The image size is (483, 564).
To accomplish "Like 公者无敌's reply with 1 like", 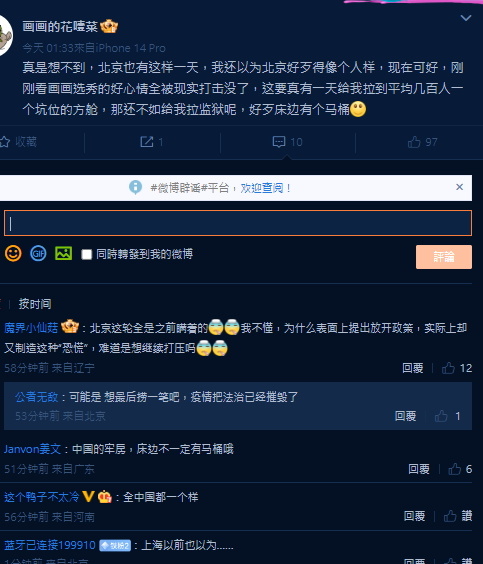I will click(x=447, y=416).
